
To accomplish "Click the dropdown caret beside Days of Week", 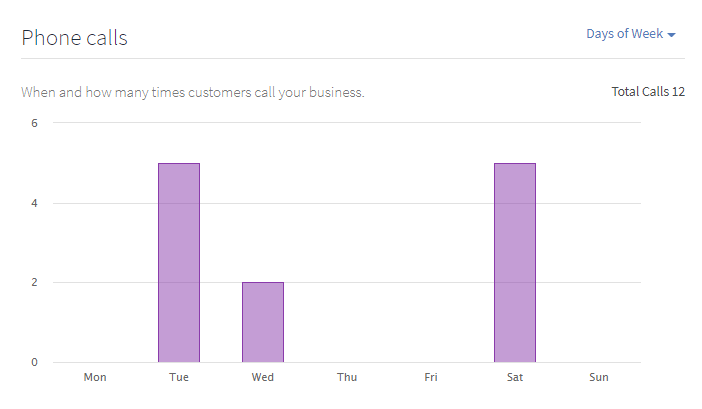I will (671, 35).
